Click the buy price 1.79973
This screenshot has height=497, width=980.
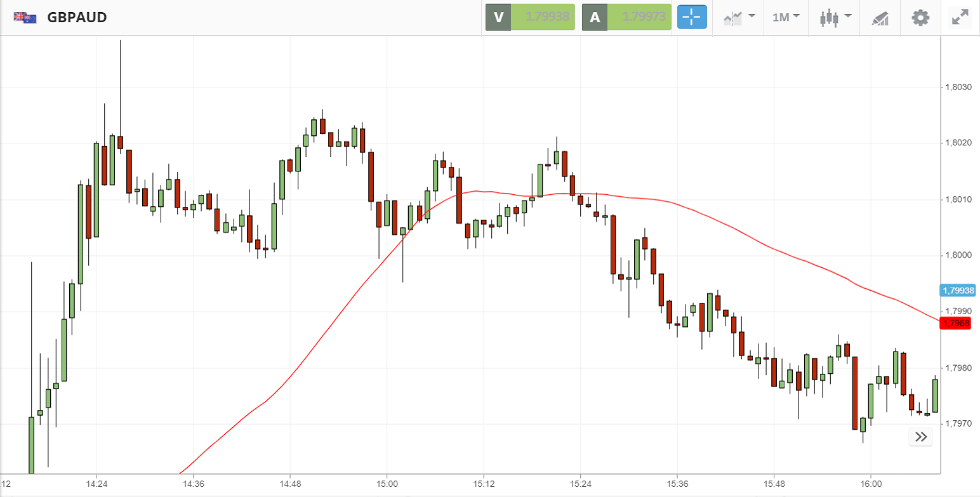pos(639,17)
